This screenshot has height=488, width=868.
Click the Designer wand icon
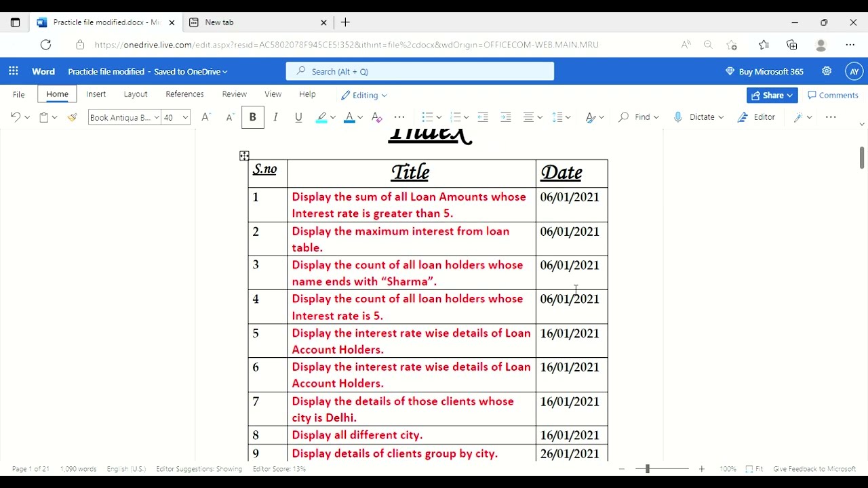click(x=798, y=117)
